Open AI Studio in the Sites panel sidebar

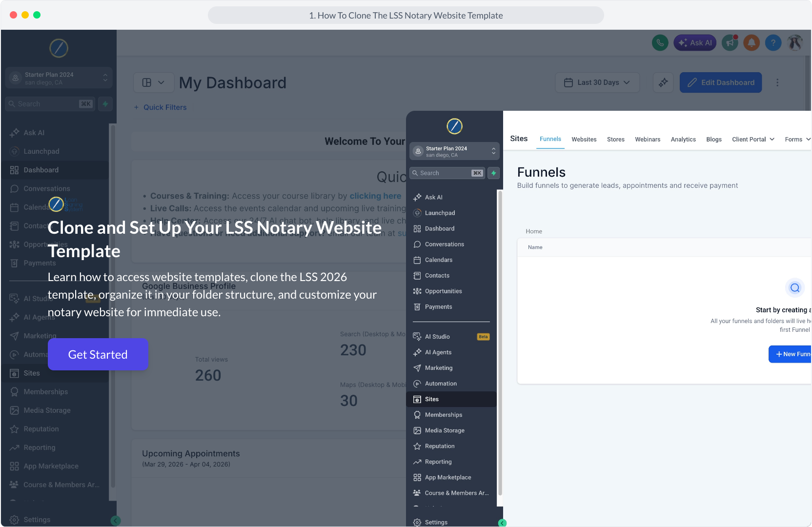(x=451, y=337)
